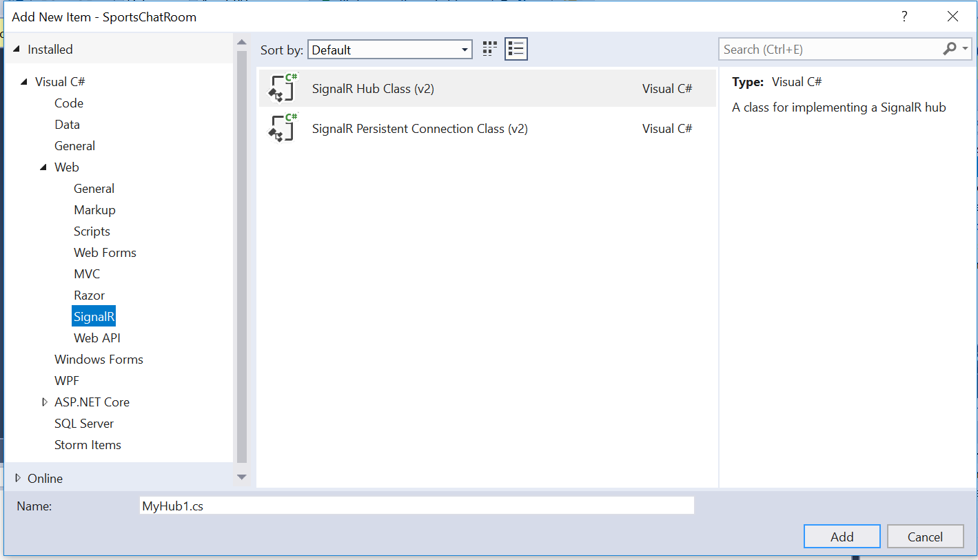
Task: Select the Web API category
Action: (97, 338)
